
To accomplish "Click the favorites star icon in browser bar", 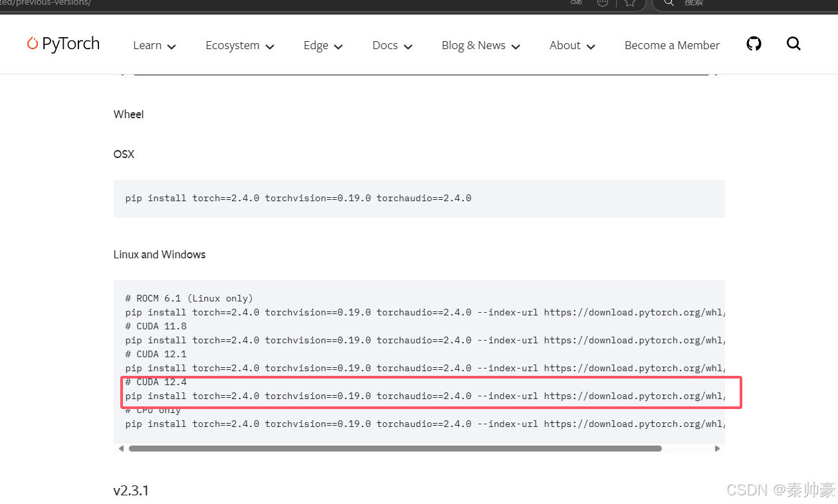I will 629,3.
